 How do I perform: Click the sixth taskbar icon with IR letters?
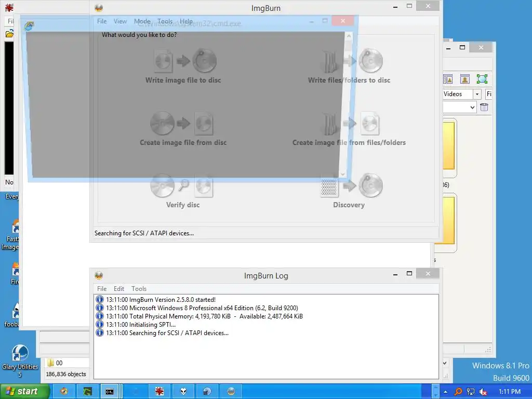click(207, 391)
